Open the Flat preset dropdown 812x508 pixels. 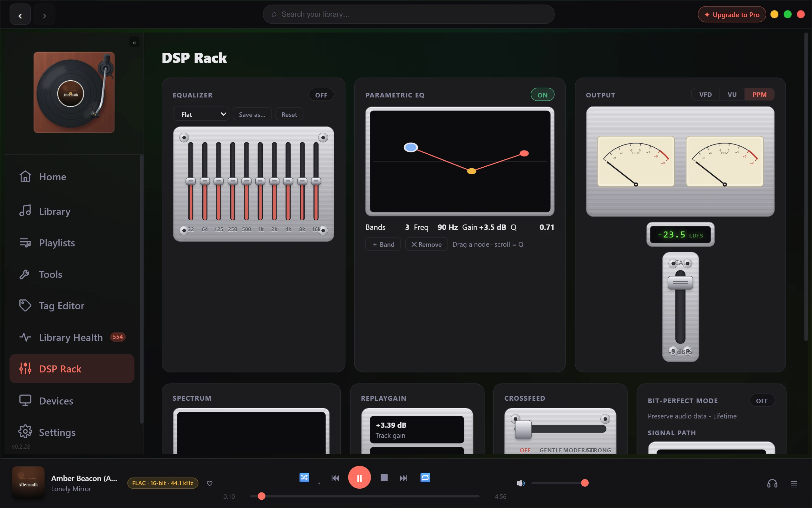coord(201,115)
